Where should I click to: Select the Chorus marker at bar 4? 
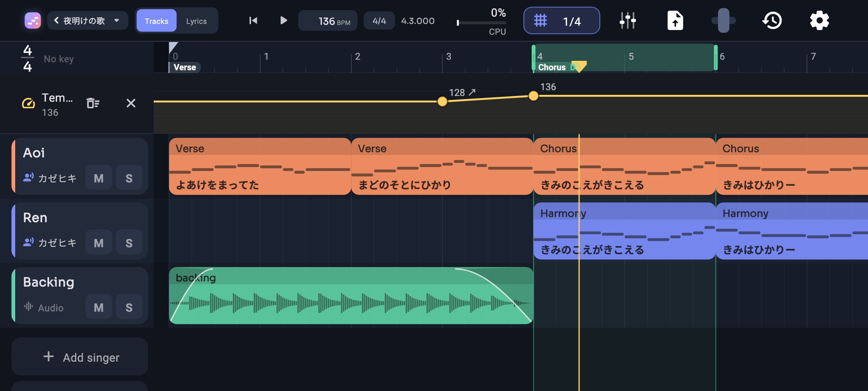[x=552, y=67]
